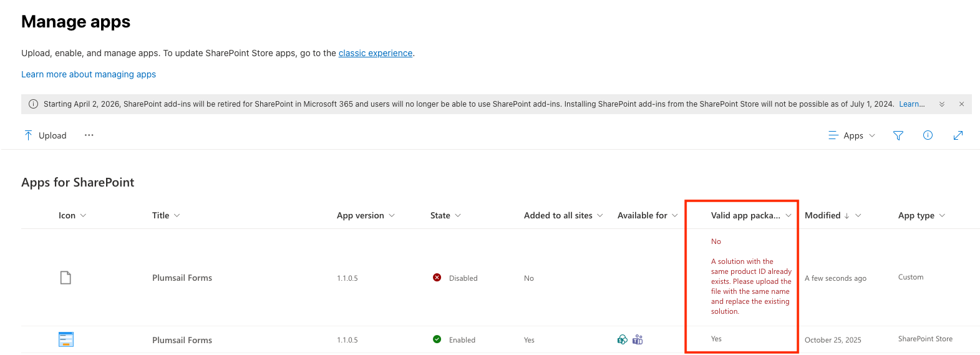Open the Apps view selector dropdown
The image size is (980, 355).
pos(851,135)
